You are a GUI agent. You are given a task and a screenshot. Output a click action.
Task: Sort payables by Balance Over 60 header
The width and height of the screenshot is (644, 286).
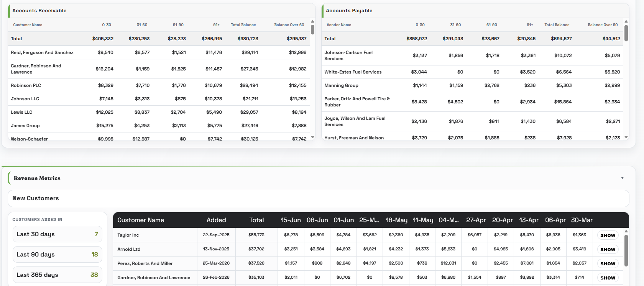[x=603, y=25]
